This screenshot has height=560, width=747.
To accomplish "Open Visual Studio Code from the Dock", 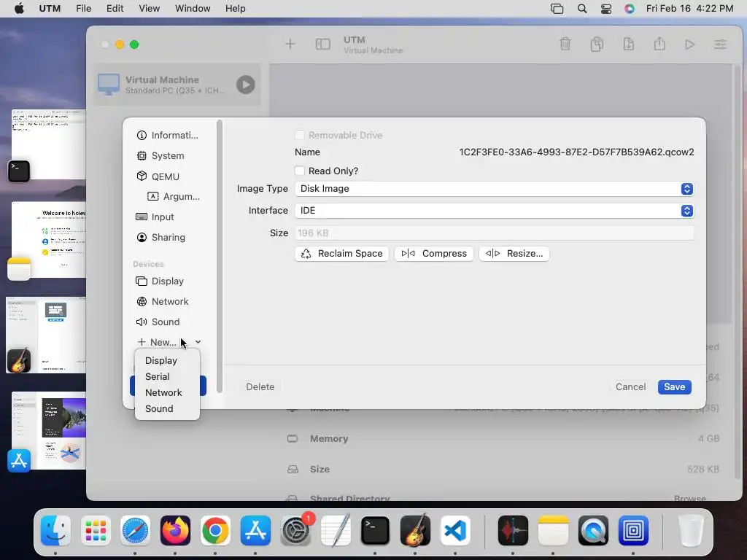I will [x=455, y=531].
